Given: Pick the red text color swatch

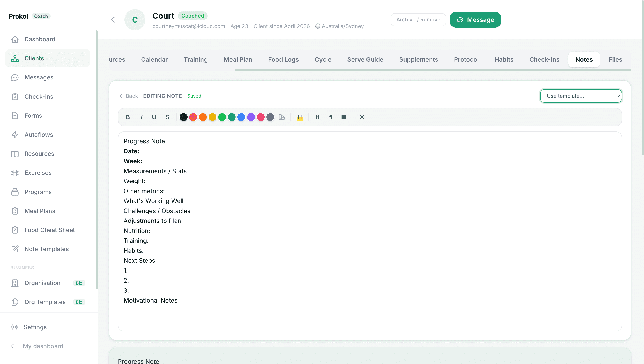Looking at the screenshot, I should [193, 117].
